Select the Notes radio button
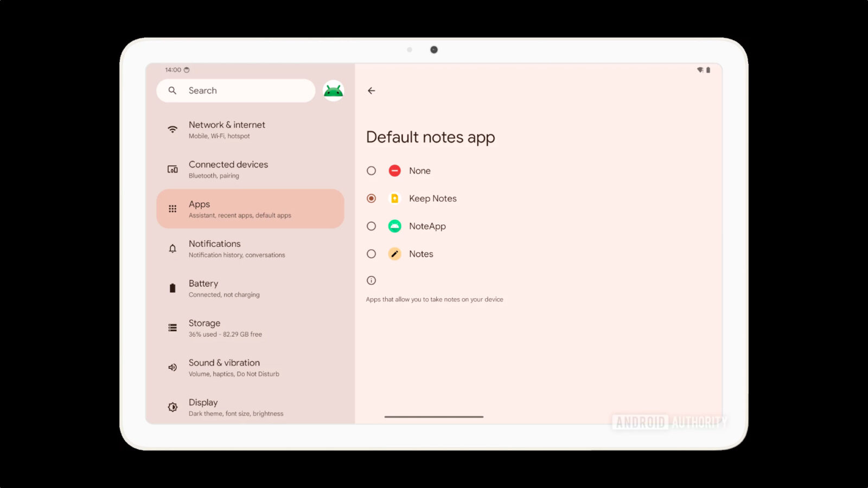This screenshot has width=868, height=488. [x=371, y=253]
